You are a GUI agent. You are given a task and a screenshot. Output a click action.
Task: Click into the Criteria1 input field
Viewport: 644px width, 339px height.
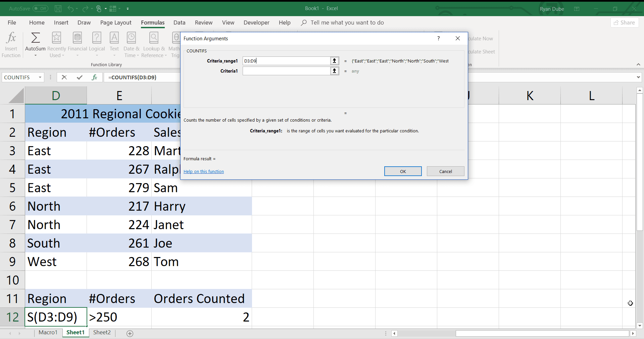(x=286, y=71)
